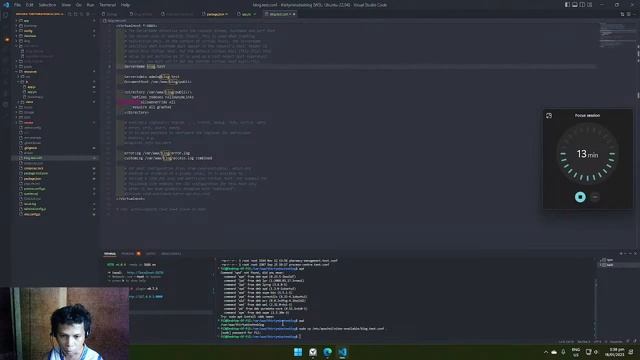Expand the database folder
Viewport: 640px width, 360px height.
pos(30,36)
